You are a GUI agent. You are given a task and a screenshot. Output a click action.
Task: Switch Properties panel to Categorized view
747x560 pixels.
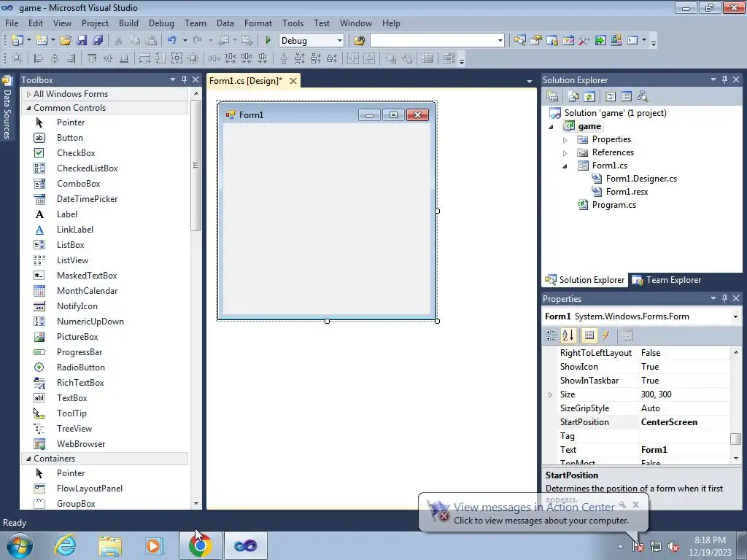551,335
